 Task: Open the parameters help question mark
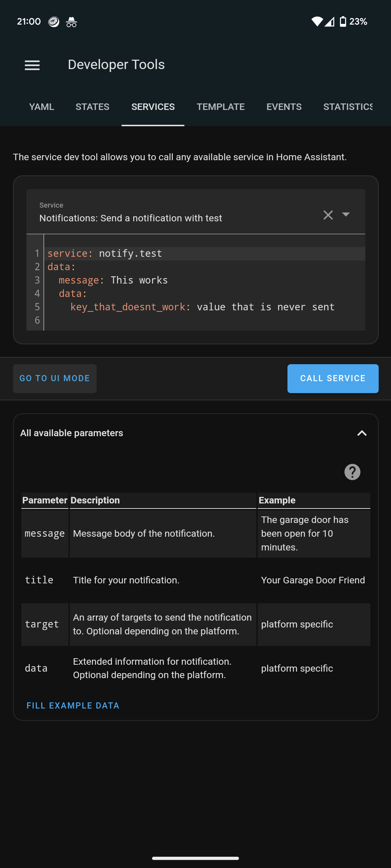[352, 472]
